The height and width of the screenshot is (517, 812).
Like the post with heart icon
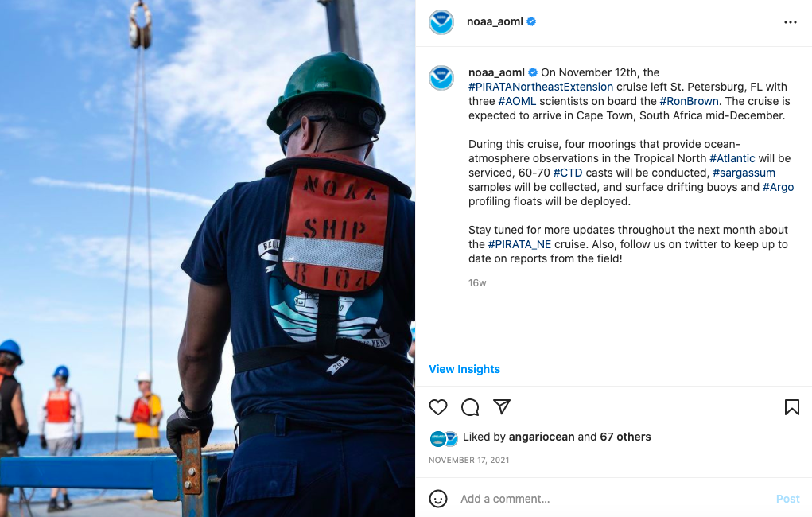[438, 407]
